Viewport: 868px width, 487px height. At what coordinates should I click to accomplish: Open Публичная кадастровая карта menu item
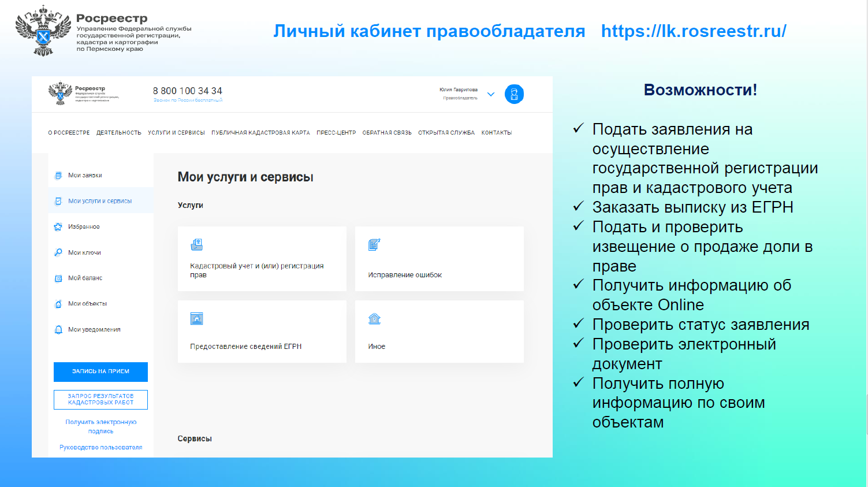click(x=260, y=133)
